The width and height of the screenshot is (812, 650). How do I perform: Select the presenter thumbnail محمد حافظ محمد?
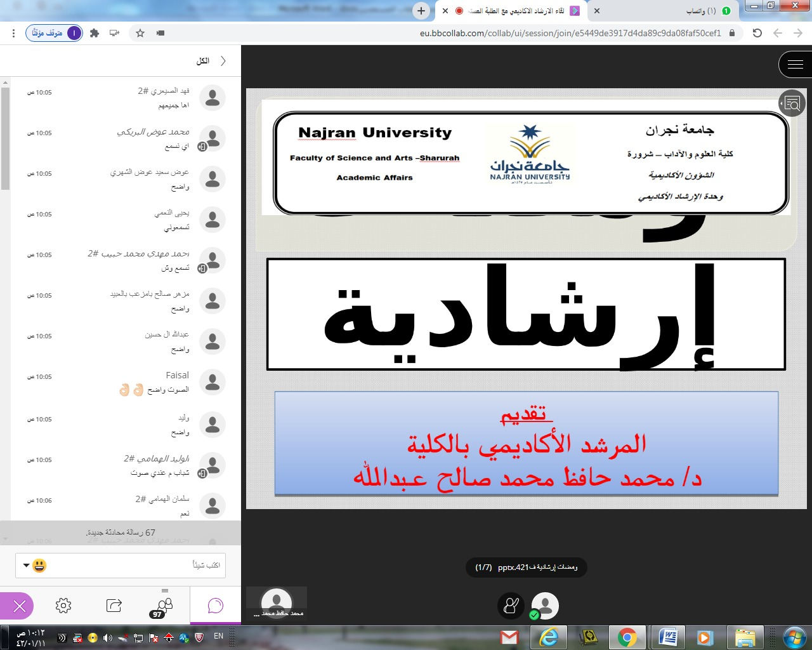pyautogui.click(x=277, y=602)
